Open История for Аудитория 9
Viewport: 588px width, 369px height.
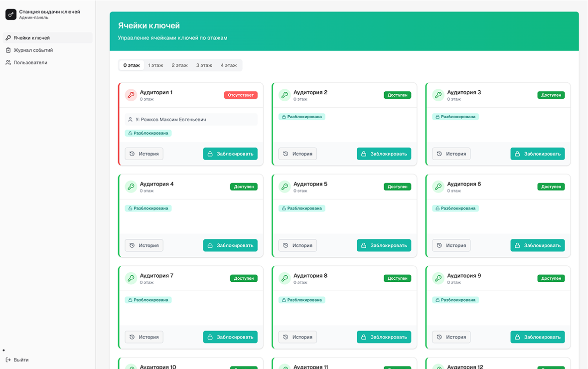(x=451, y=337)
